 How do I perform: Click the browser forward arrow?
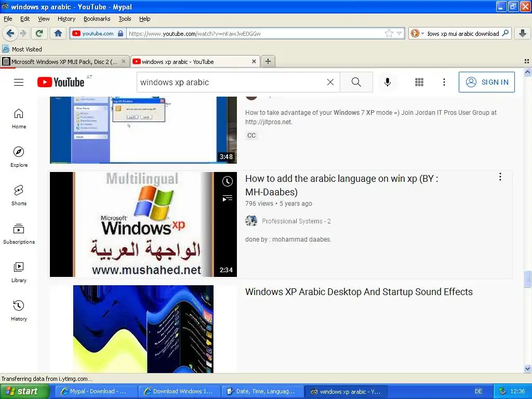tap(23, 33)
